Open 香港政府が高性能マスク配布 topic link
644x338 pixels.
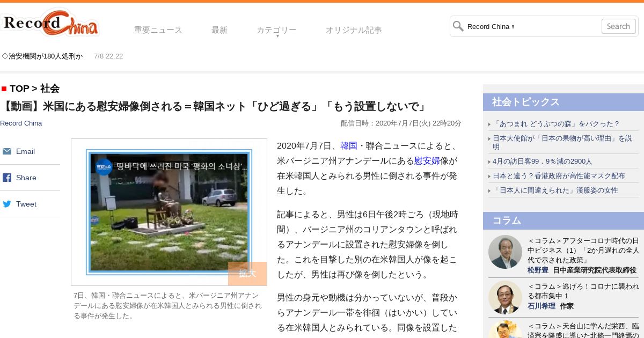point(559,175)
